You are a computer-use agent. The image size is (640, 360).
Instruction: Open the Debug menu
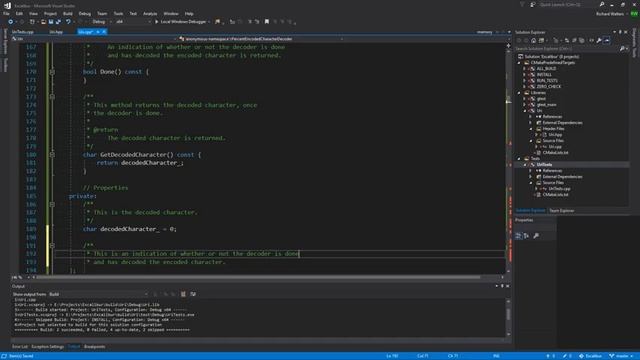pos(84,13)
